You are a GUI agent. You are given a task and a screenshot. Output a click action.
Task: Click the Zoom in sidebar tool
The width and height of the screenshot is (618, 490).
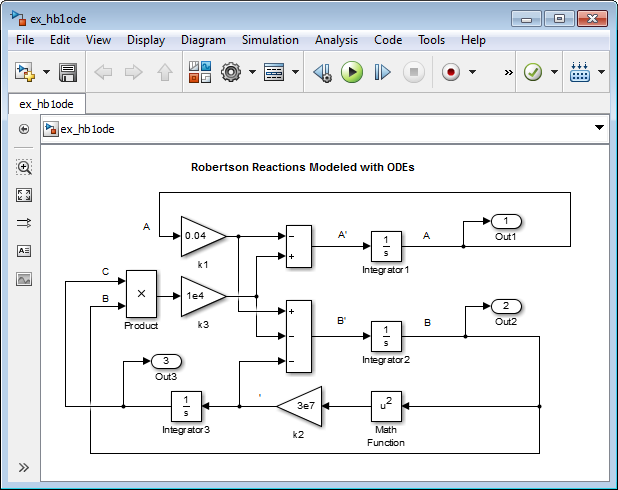pos(24,167)
